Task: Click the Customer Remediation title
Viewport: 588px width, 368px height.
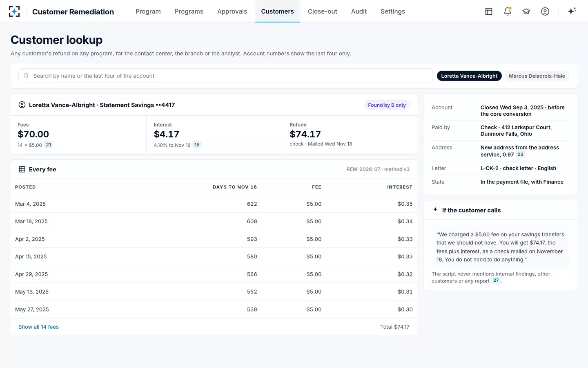Action: (73, 11)
